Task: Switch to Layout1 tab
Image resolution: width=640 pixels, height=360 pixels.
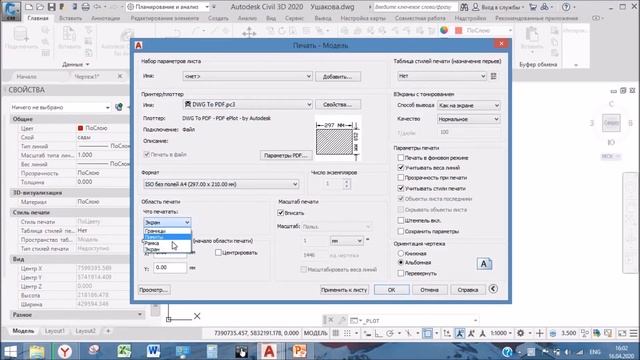Action: click(54, 331)
